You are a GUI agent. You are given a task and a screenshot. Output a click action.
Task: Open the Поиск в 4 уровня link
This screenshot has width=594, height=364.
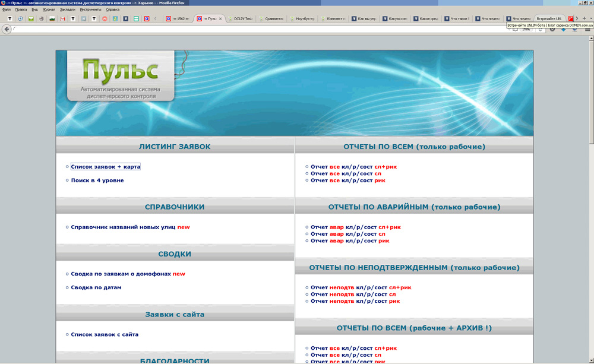[97, 181]
